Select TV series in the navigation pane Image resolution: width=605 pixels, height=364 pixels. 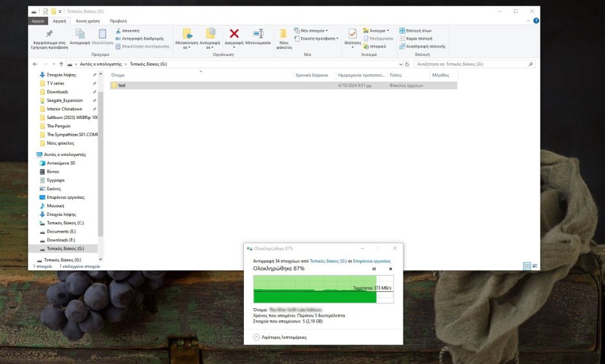pos(55,83)
